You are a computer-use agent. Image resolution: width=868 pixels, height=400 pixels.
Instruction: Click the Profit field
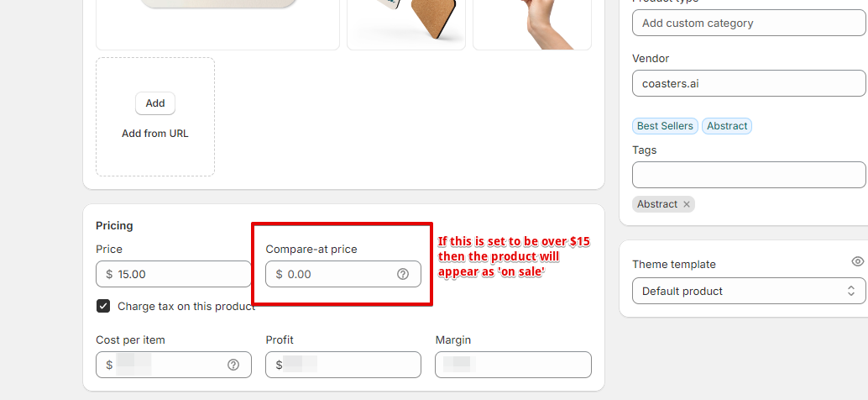[343, 365]
